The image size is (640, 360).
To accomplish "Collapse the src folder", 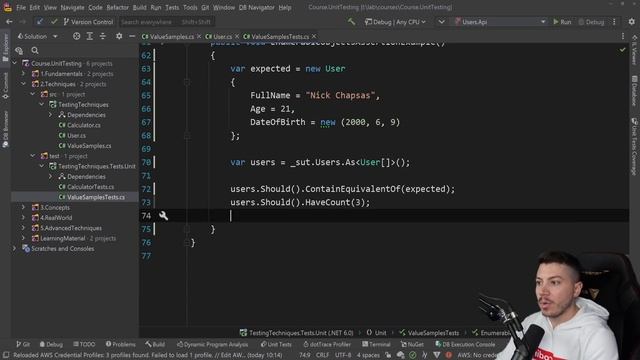I will coord(33,94).
